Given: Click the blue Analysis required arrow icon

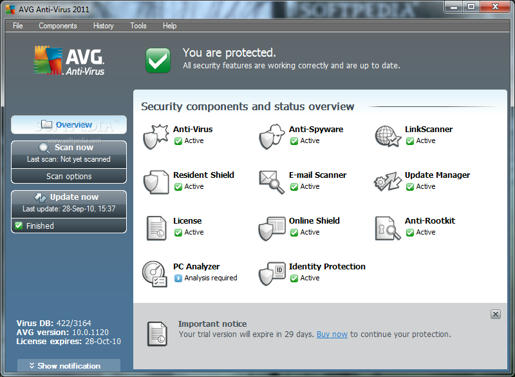Looking at the screenshot, I should [x=178, y=278].
